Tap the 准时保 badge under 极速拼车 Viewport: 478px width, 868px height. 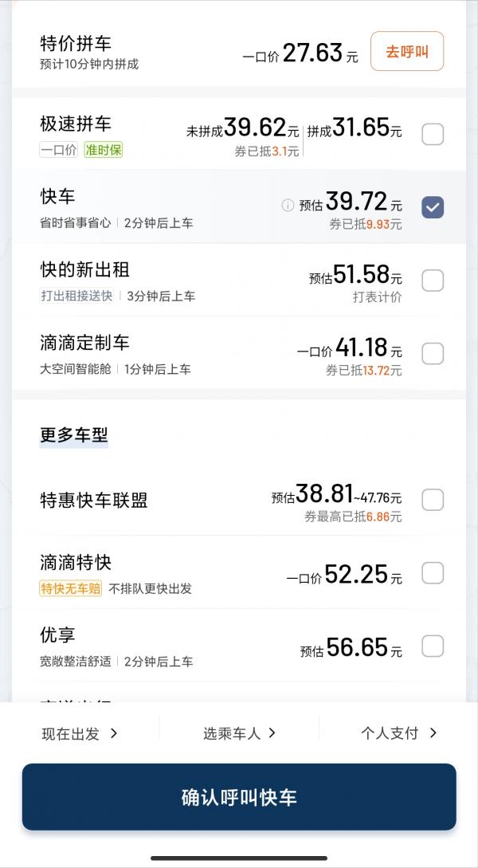tap(103, 149)
